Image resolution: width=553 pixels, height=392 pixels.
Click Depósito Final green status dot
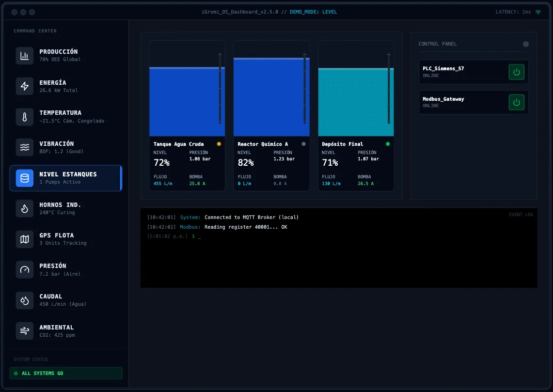(388, 144)
